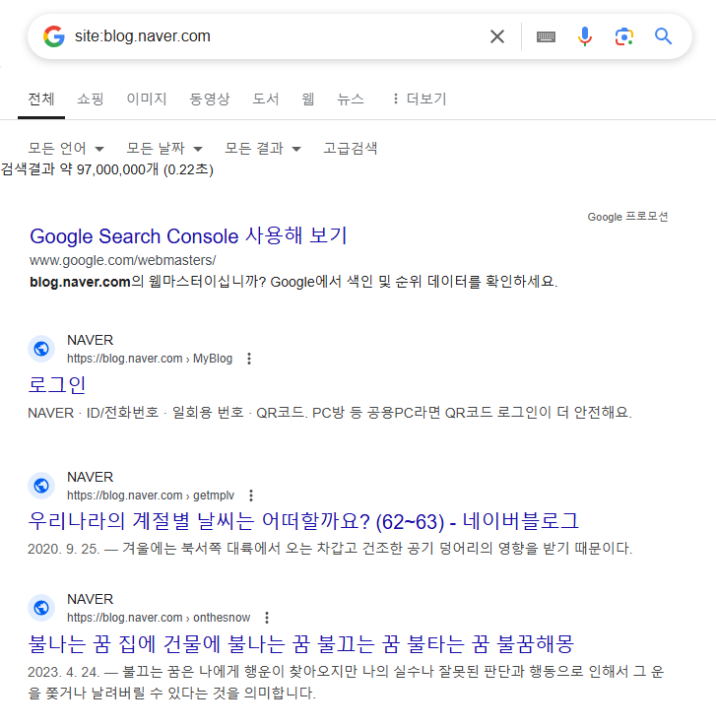Open three-dot menu next to getmplv result

(x=251, y=496)
